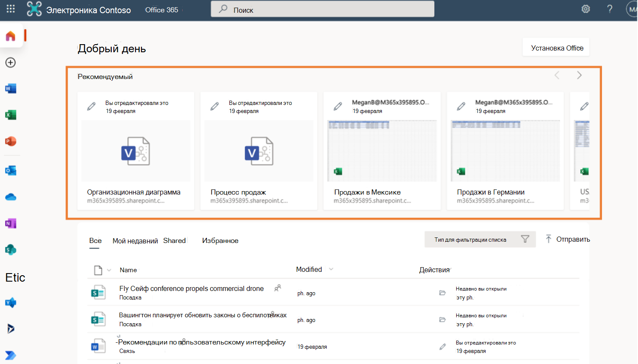Switch to Мой недавний tab

[x=135, y=241]
